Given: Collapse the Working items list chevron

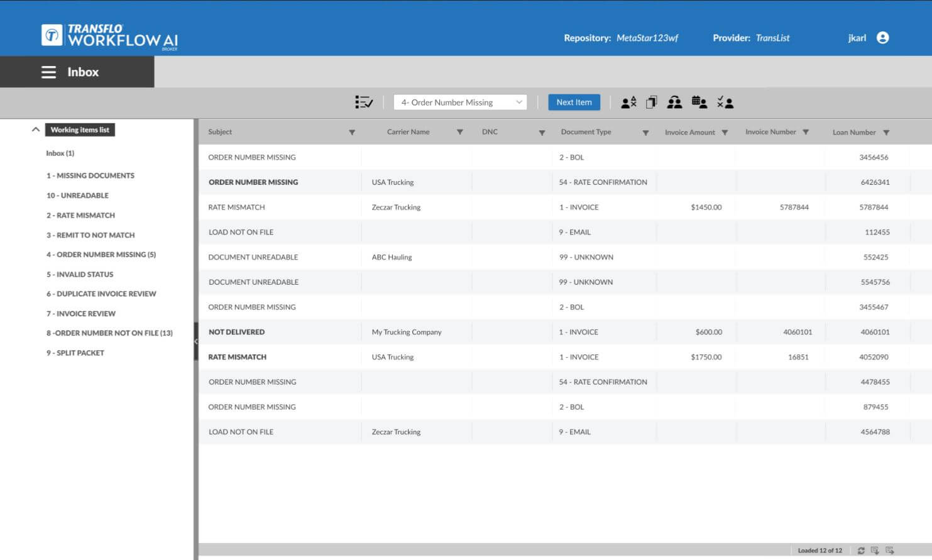Looking at the screenshot, I should [36, 129].
